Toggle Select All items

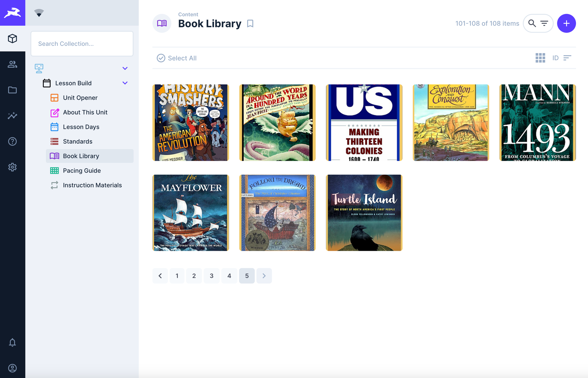point(177,58)
